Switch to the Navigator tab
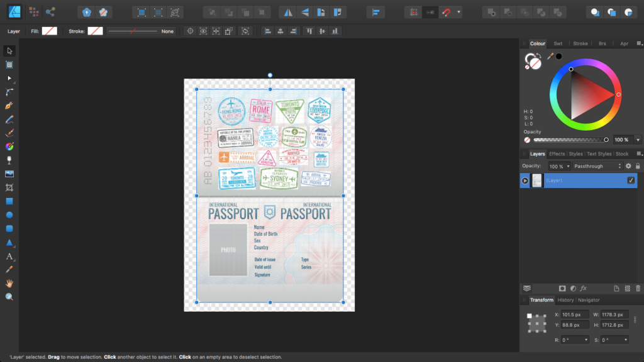Screen dimensions: 644x362 click(589, 300)
